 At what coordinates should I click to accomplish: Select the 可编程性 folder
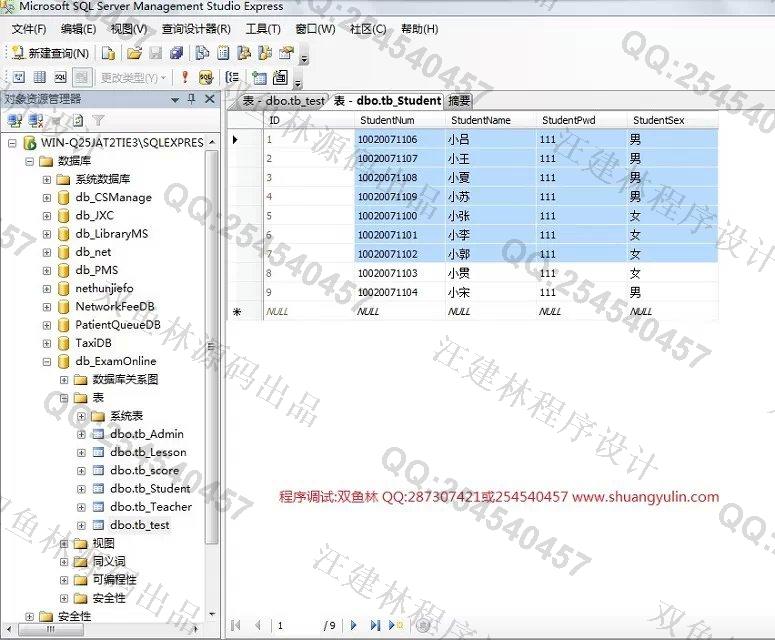(114, 580)
